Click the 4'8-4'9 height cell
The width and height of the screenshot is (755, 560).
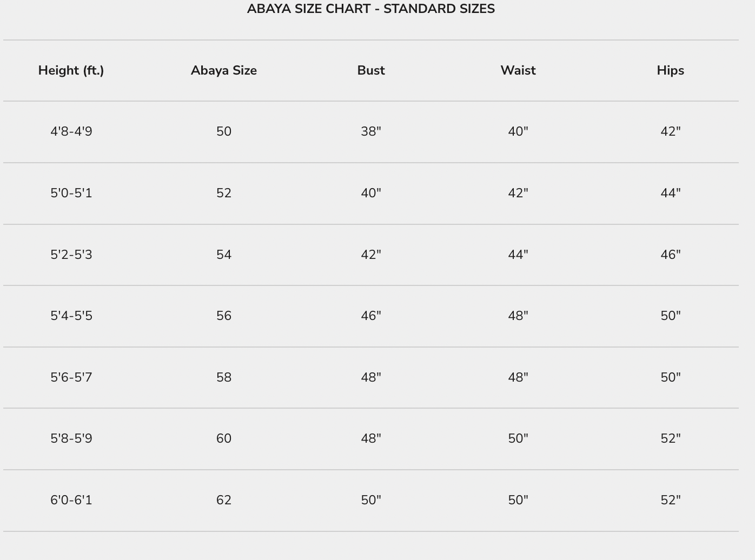71,132
